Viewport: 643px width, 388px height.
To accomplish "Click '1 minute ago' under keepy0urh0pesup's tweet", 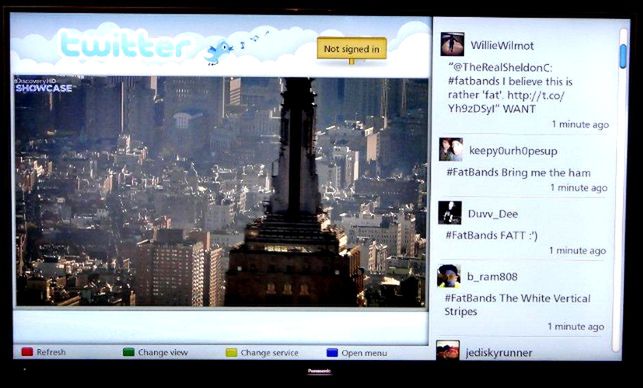I will tap(579, 188).
